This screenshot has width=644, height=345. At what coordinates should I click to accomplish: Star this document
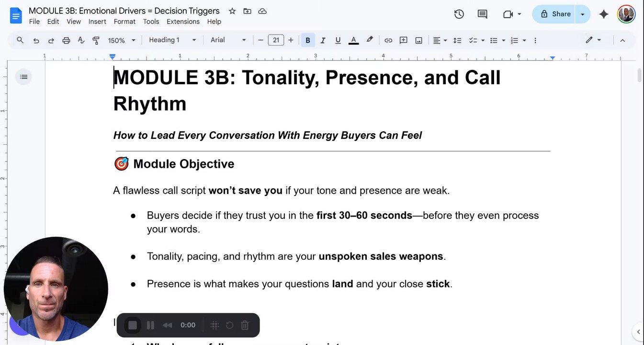(x=232, y=11)
